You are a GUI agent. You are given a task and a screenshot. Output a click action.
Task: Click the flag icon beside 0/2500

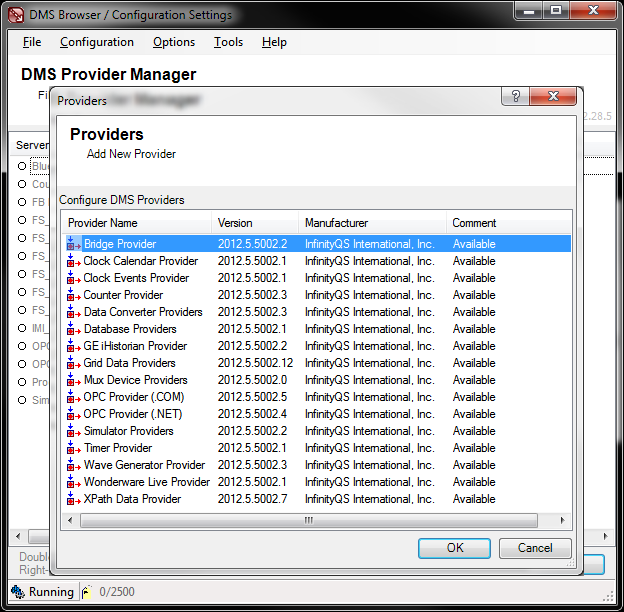(x=86, y=592)
